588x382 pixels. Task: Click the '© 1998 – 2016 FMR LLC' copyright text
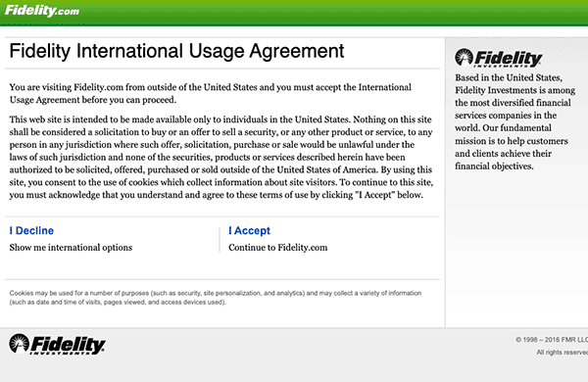552,340
